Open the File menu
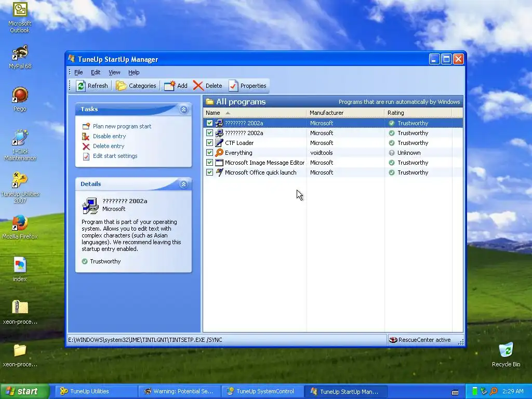The image size is (532, 399). tap(78, 72)
